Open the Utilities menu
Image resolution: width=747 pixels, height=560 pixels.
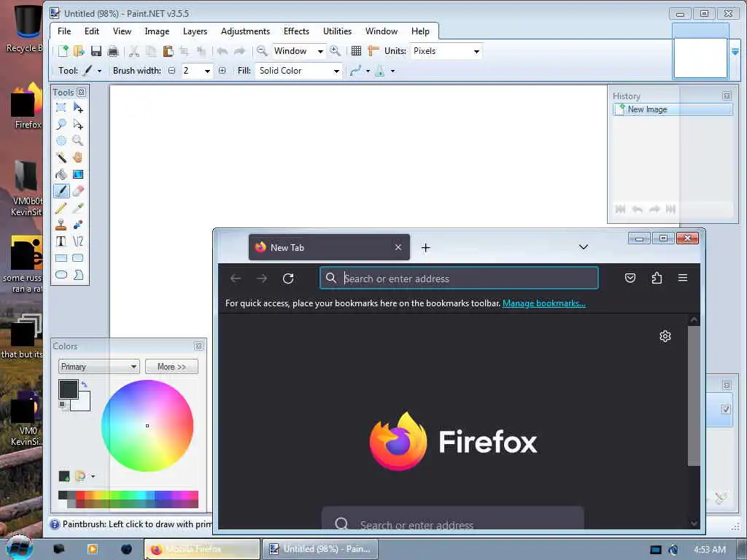pyautogui.click(x=337, y=31)
